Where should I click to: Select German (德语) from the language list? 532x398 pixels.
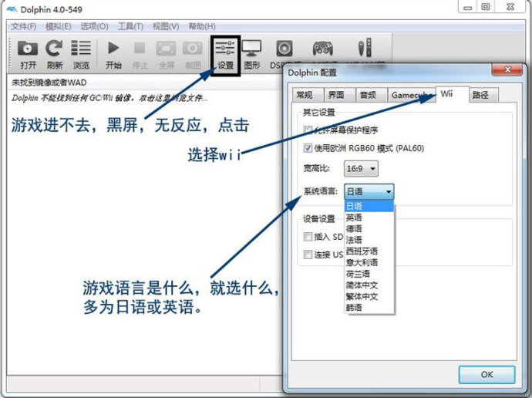369,228
